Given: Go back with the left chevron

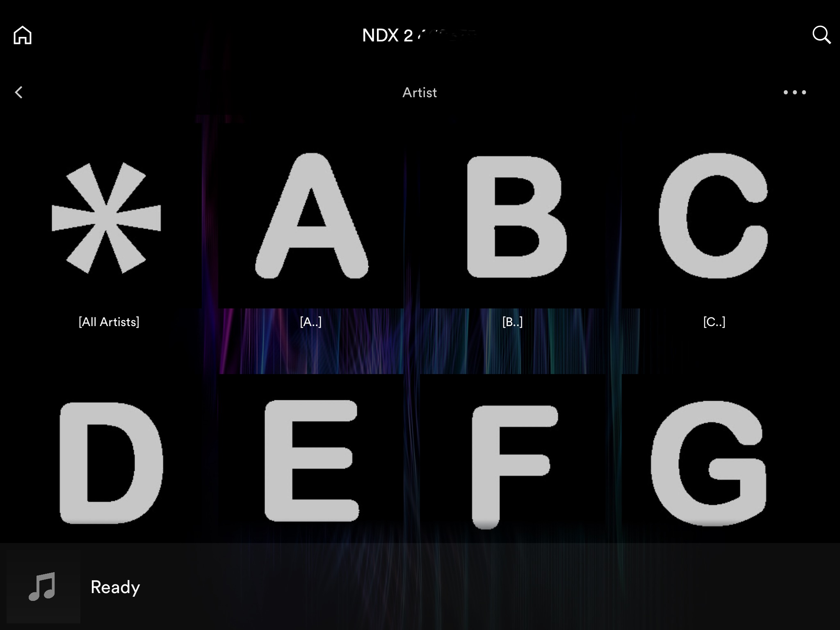Looking at the screenshot, I should pyautogui.click(x=19, y=92).
